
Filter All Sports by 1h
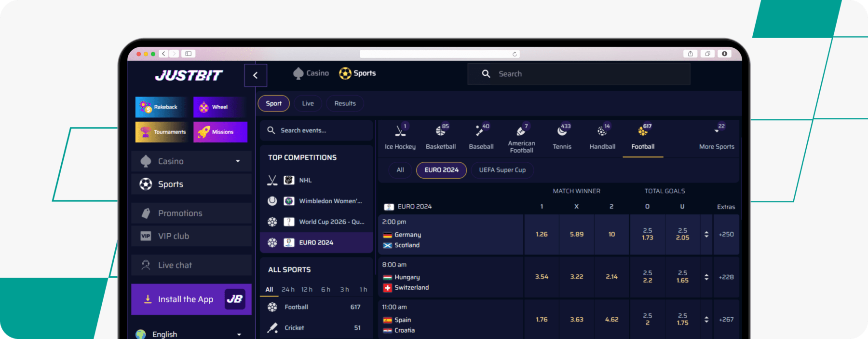coord(363,290)
